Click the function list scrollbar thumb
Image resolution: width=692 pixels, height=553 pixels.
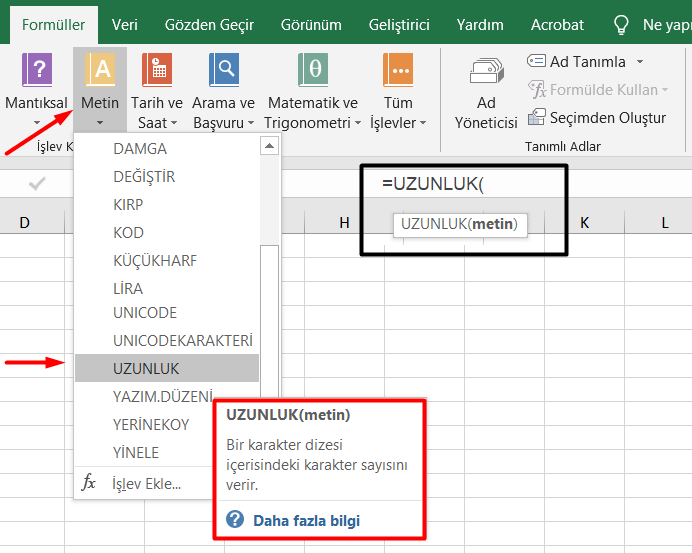coord(269,322)
